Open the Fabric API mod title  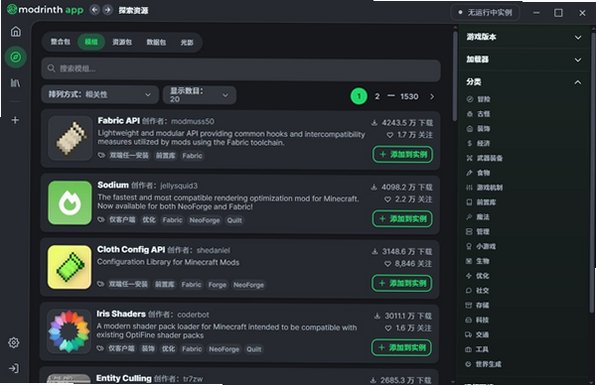[119, 121]
